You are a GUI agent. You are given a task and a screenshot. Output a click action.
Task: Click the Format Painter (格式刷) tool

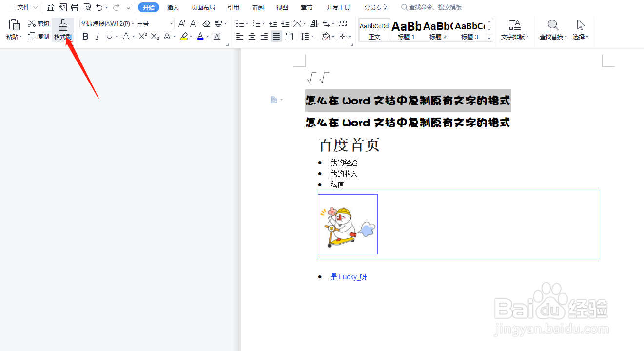(x=63, y=30)
